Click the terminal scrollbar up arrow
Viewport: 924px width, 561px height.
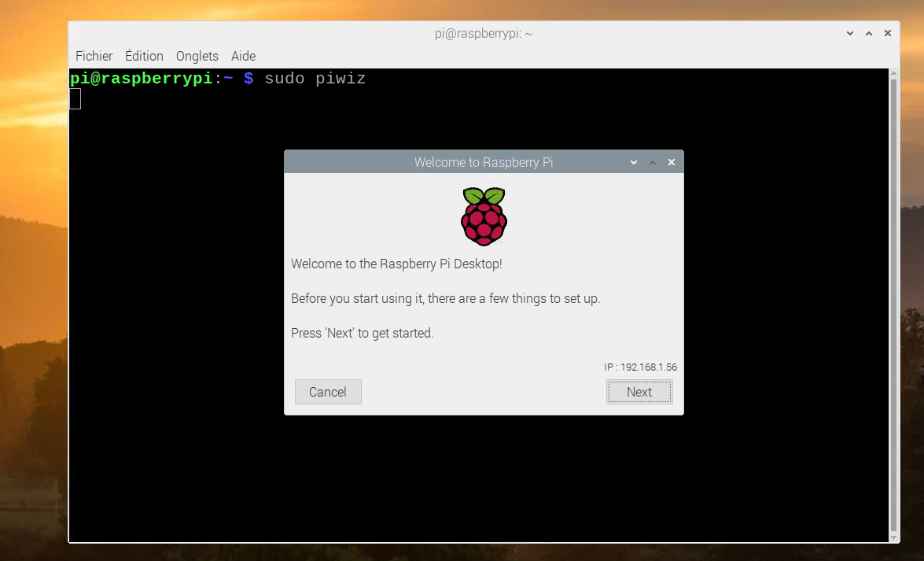893,73
